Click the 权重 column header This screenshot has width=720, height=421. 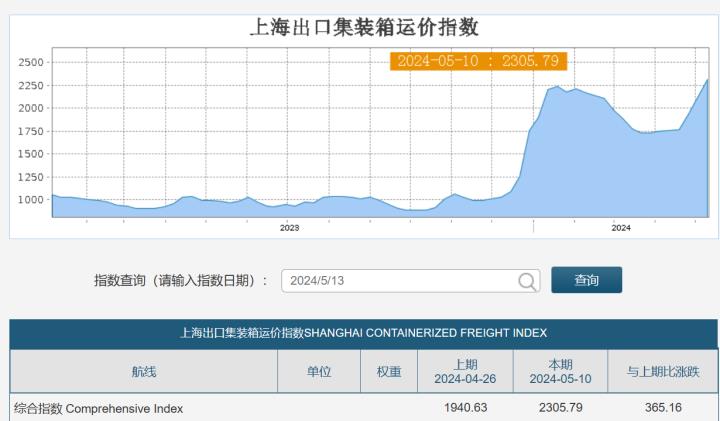click(x=389, y=371)
